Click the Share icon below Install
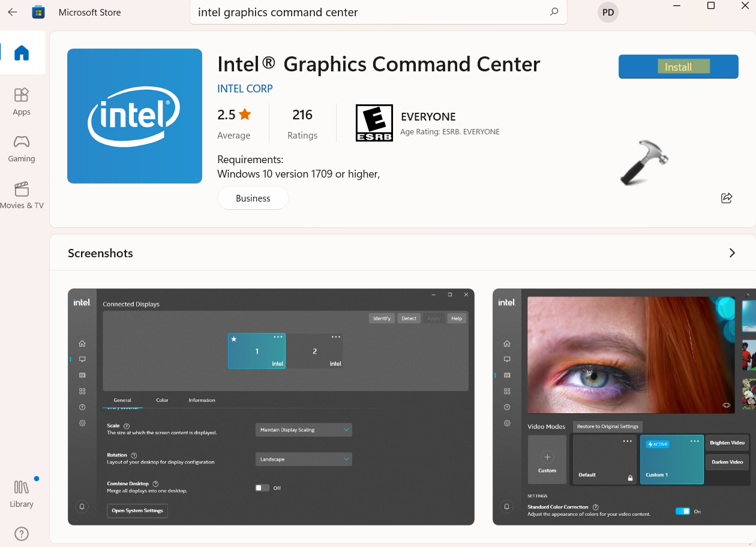This screenshot has height=547, width=756. coord(727,198)
